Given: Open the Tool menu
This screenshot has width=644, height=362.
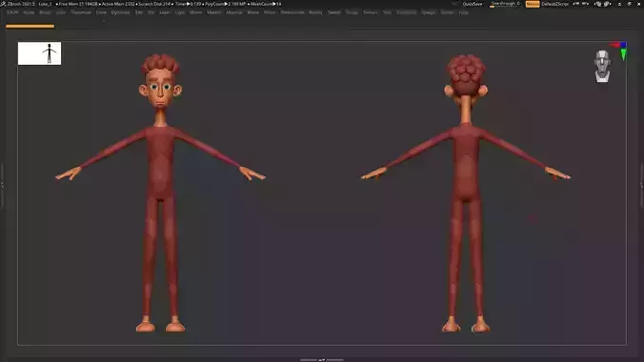Looking at the screenshot, I should pyautogui.click(x=387, y=12).
